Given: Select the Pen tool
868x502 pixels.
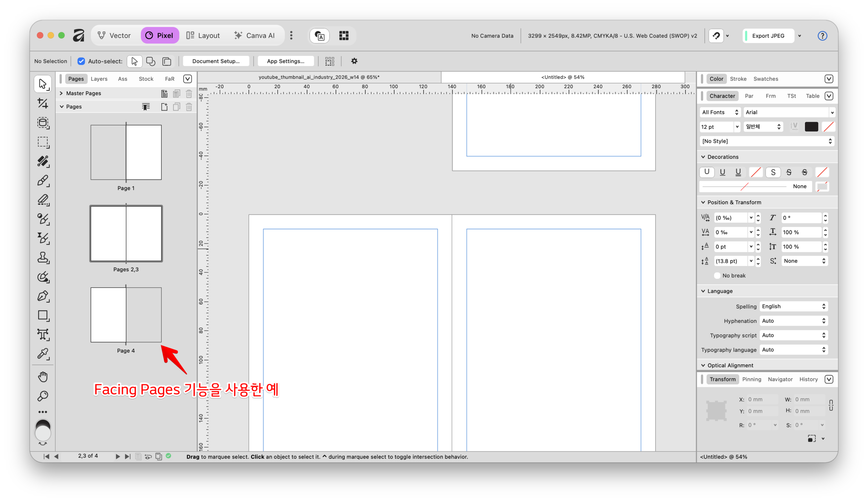Looking at the screenshot, I should point(43,296).
